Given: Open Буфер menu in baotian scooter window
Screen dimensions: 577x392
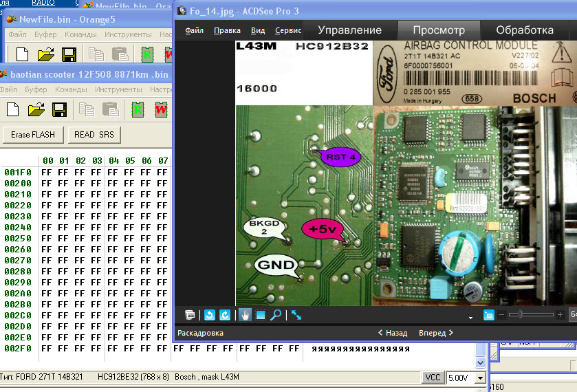Looking at the screenshot, I should pyautogui.click(x=36, y=89).
